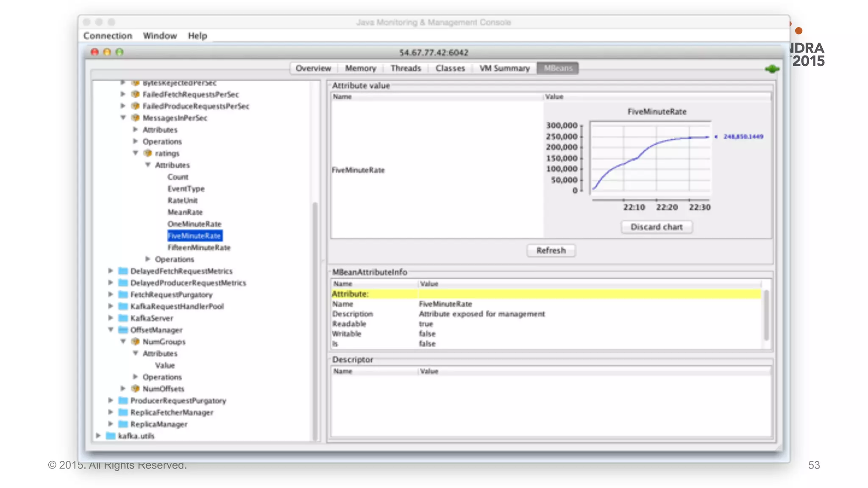
Task: Open the Connection menu
Action: click(x=108, y=36)
